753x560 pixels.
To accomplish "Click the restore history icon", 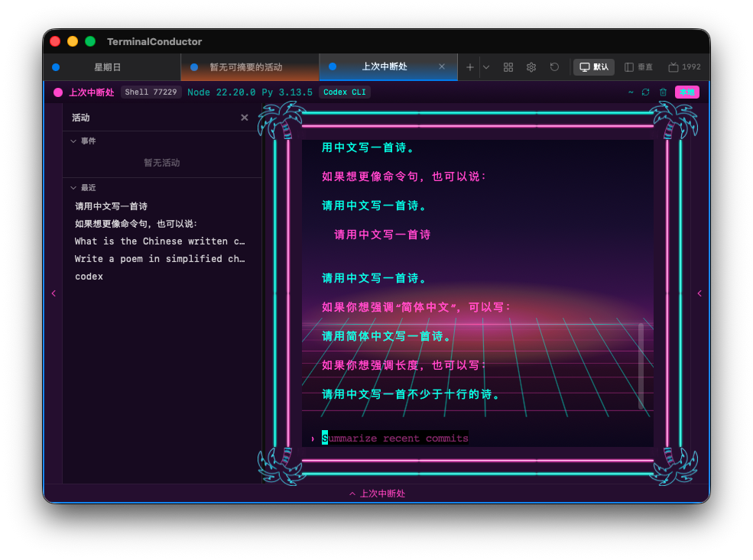I will pos(554,67).
